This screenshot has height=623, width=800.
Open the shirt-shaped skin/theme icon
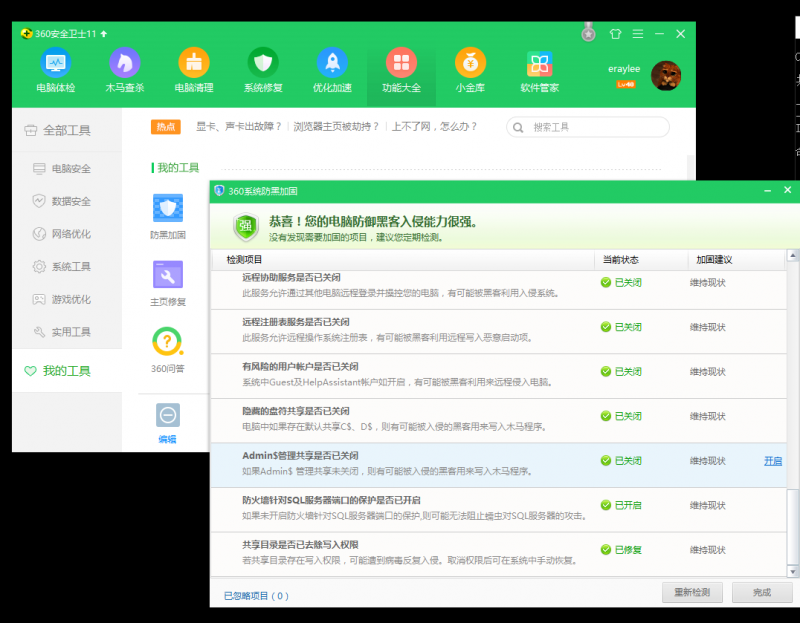click(x=615, y=33)
